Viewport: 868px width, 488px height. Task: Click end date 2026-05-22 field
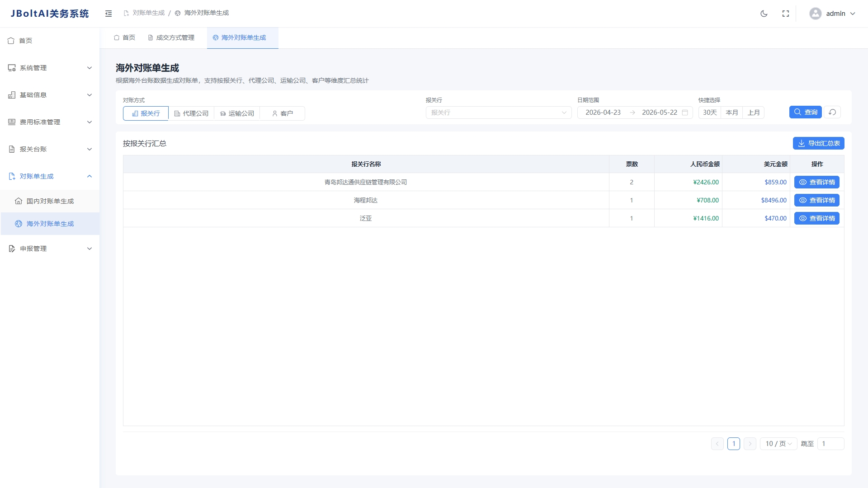click(x=660, y=113)
